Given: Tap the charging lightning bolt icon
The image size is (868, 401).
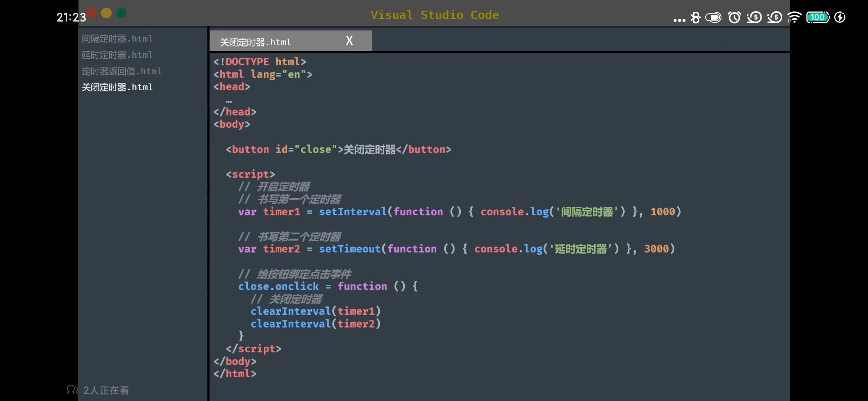Looking at the screenshot, I should [840, 17].
